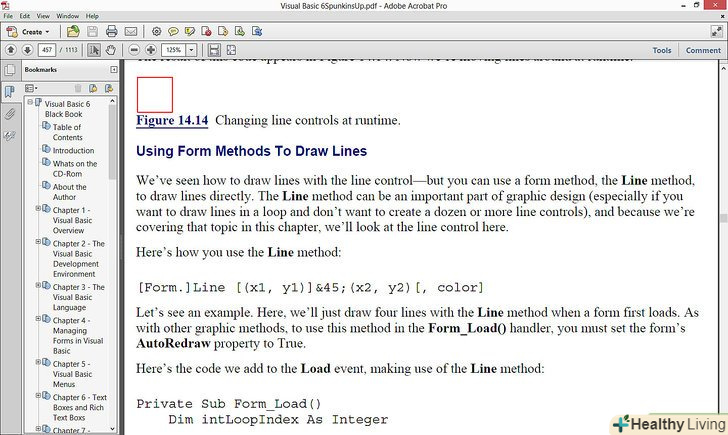The height and width of the screenshot is (435, 728).
Task: Send file via email envelope icon
Action: 131,32
